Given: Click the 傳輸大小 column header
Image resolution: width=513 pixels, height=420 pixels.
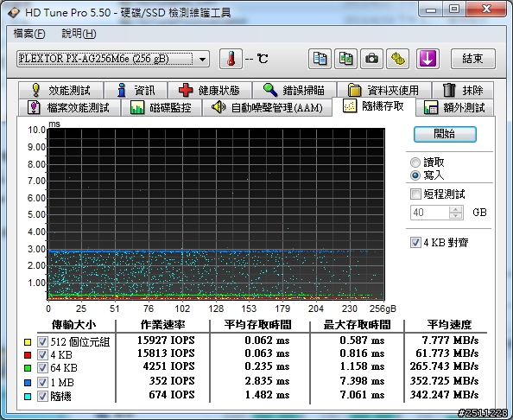Looking at the screenshot, I should [x=73, y=325].
